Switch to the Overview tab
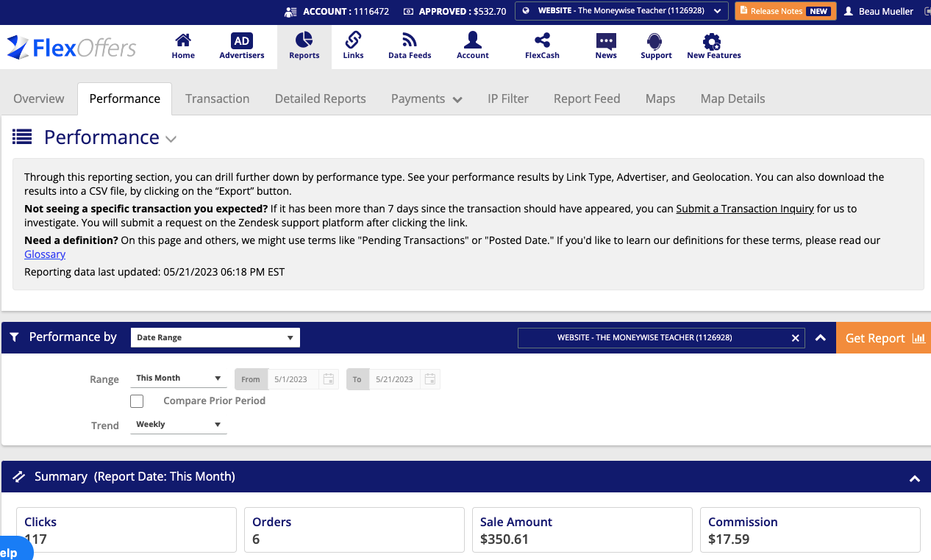The width and height of the screenshot is (931, 560). [x=39, y=98]
